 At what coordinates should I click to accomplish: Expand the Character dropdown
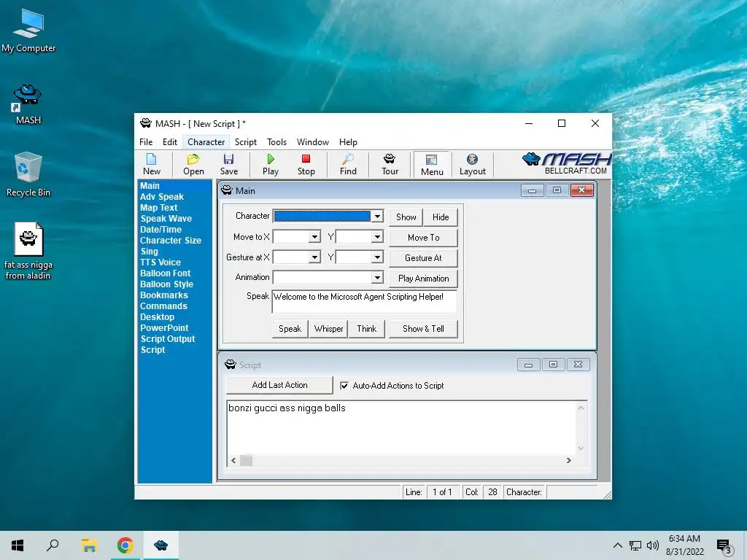point(377,216)
